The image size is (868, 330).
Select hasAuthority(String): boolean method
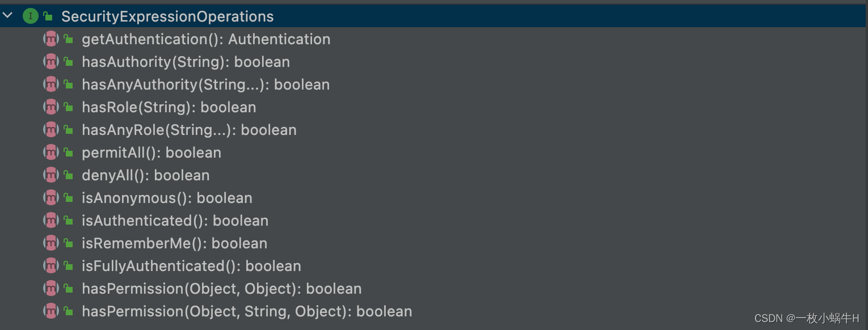tap(186, 62)
